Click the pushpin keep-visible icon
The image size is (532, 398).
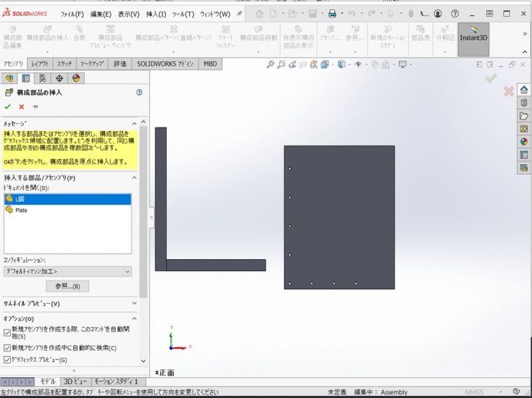point(35,107)
